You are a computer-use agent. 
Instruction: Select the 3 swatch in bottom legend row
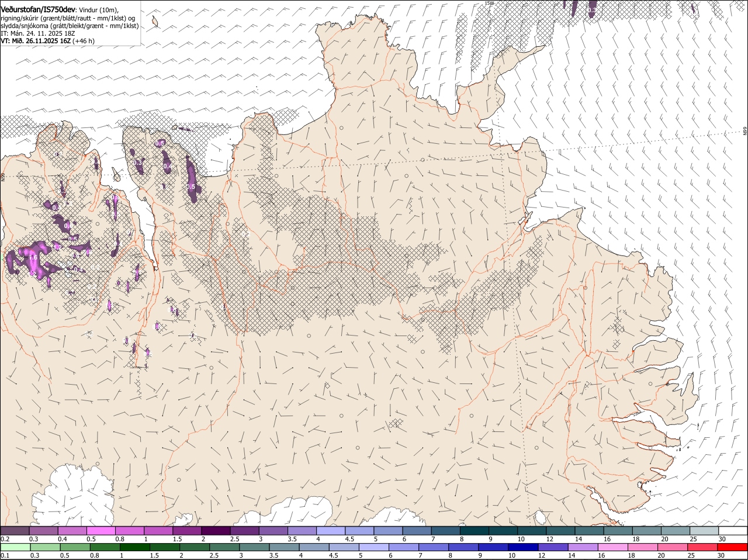255,547
